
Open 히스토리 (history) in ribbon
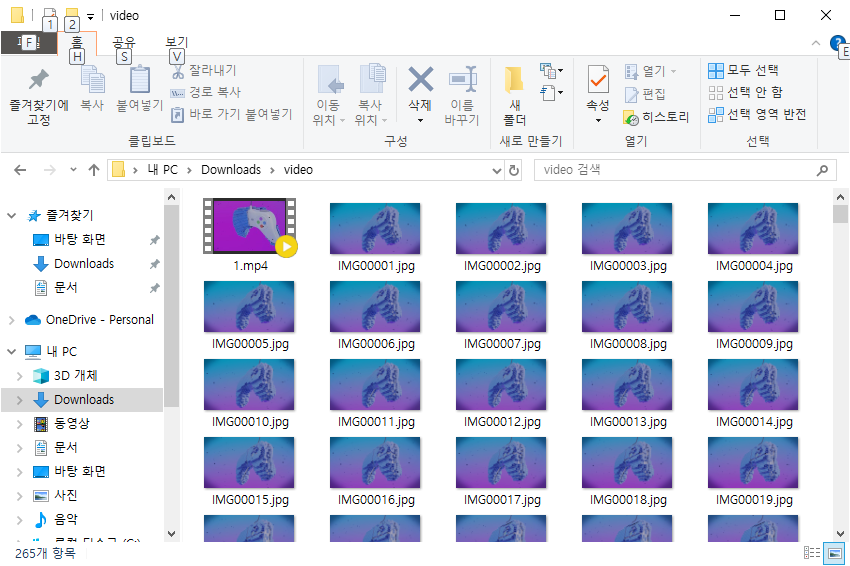pyautogui.click(x=656, y=117)
